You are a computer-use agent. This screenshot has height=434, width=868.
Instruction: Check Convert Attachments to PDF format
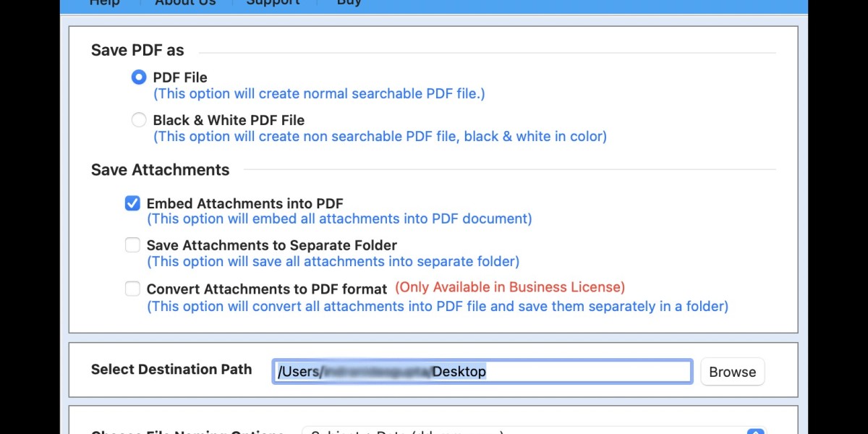[x=132, y=289]
